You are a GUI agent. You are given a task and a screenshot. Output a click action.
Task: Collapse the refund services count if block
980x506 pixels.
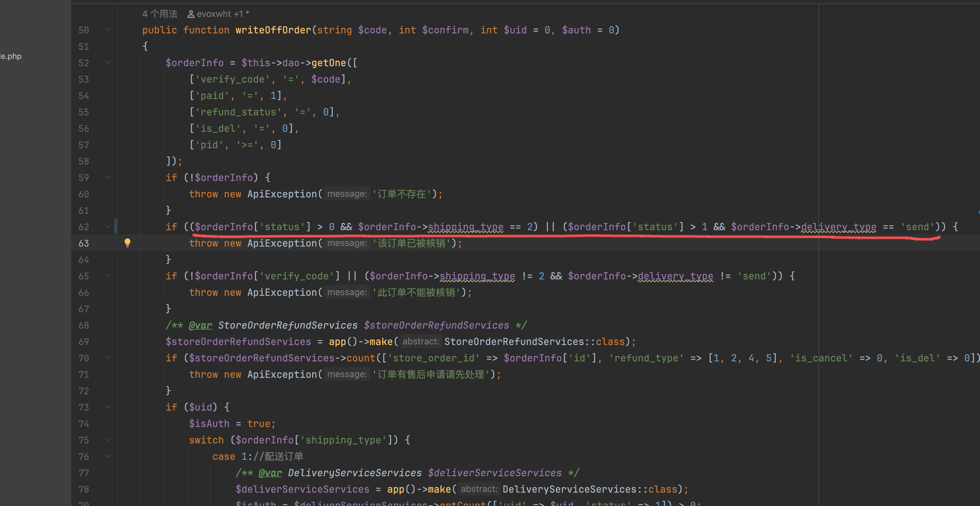click(x=108, y=358)
